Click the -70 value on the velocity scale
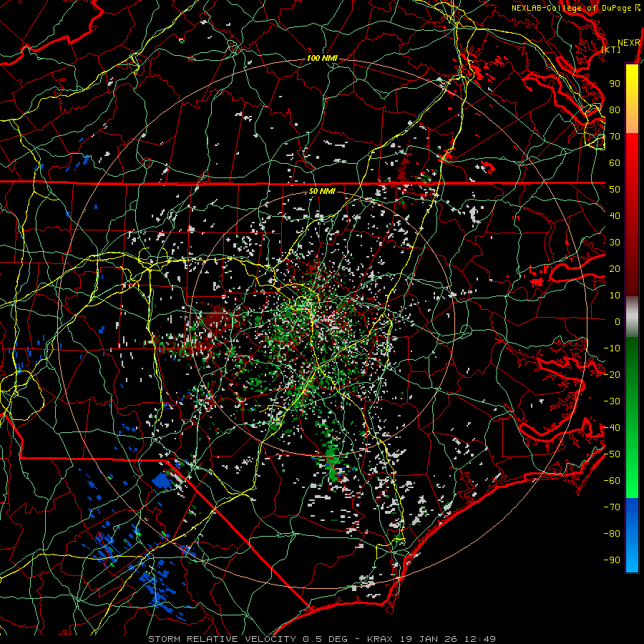Screen dimensions: 644x644 [612, 507]
